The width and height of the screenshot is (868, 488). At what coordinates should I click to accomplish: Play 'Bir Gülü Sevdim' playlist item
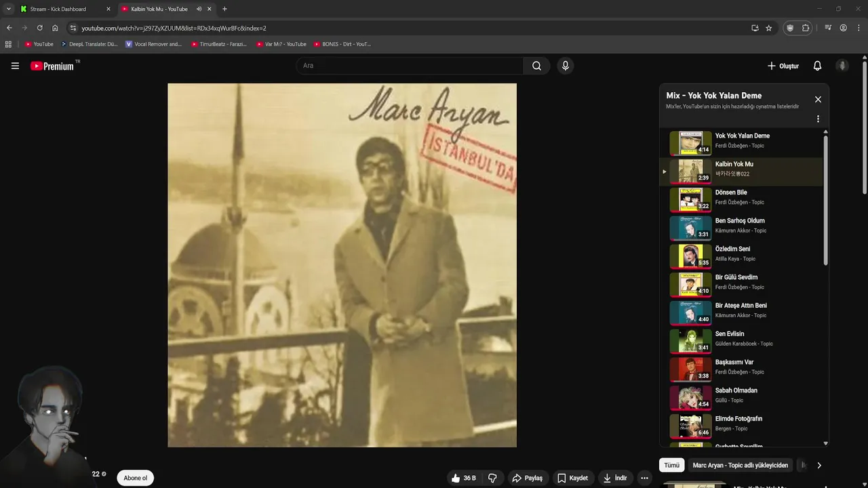[741, 285]
